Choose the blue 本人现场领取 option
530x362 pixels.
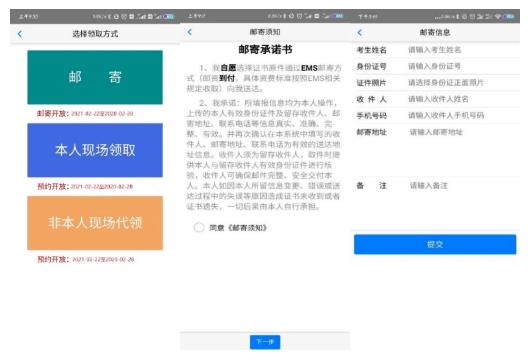[95, 150]
